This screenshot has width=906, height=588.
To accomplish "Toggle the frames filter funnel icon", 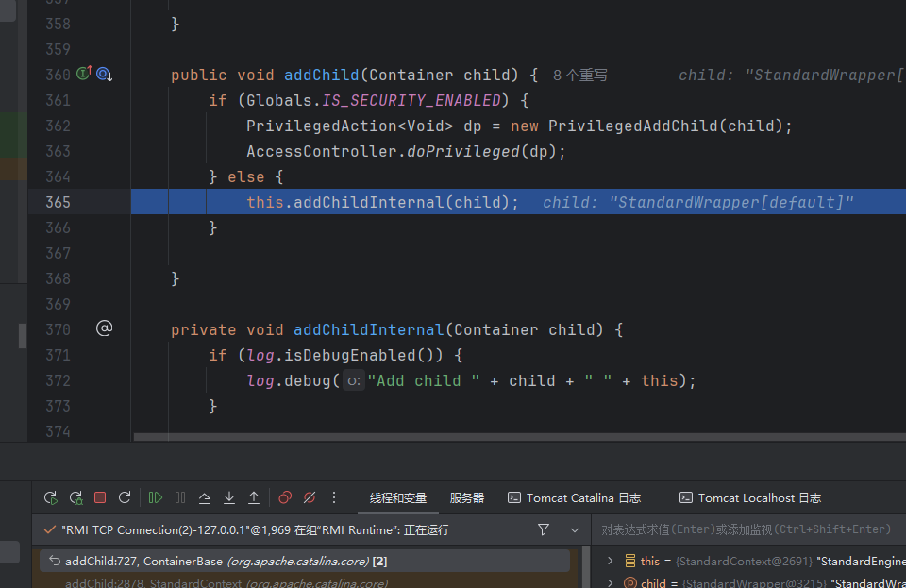I will 544,529.
